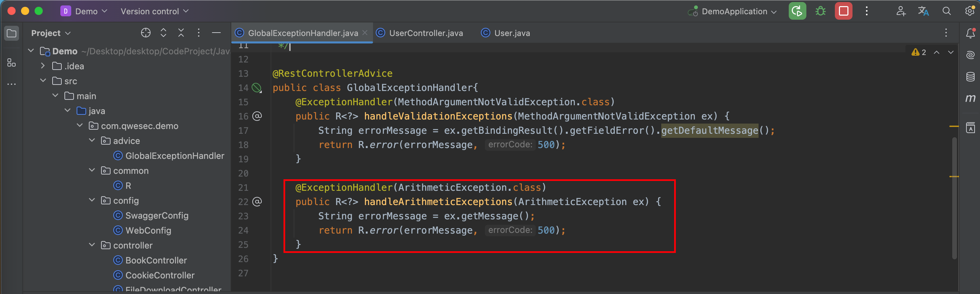
Task: Stop the running application
Action: [x=843, y=11]
